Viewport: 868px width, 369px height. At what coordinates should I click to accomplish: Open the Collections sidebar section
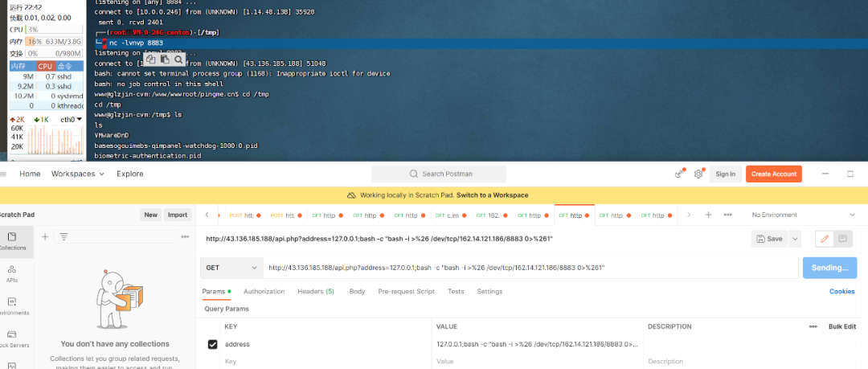(12, 241)
